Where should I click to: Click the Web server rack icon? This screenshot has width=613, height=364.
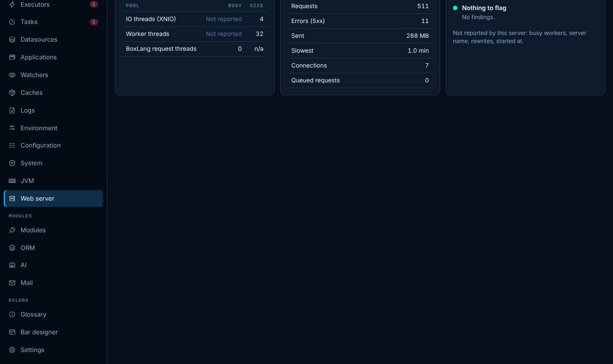pos(12,199)
